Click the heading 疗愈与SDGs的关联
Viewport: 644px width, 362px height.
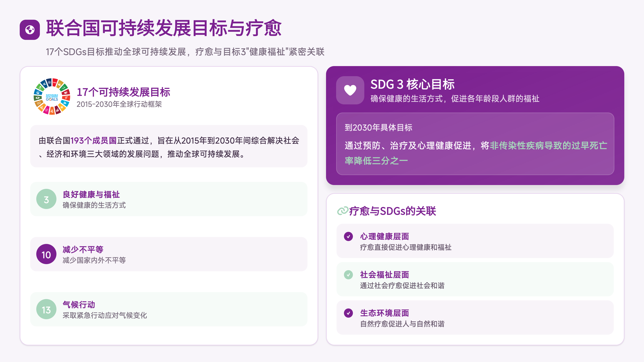click(393, 211)
